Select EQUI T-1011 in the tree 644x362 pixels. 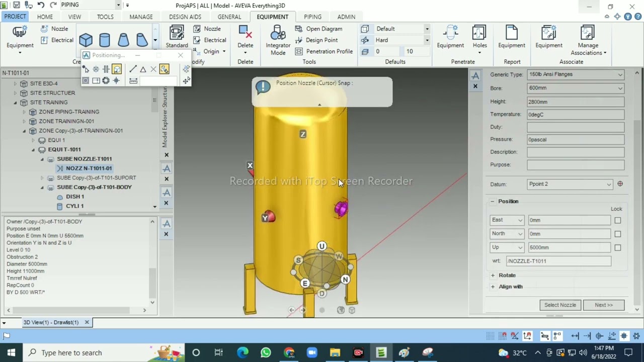(64, 149)
